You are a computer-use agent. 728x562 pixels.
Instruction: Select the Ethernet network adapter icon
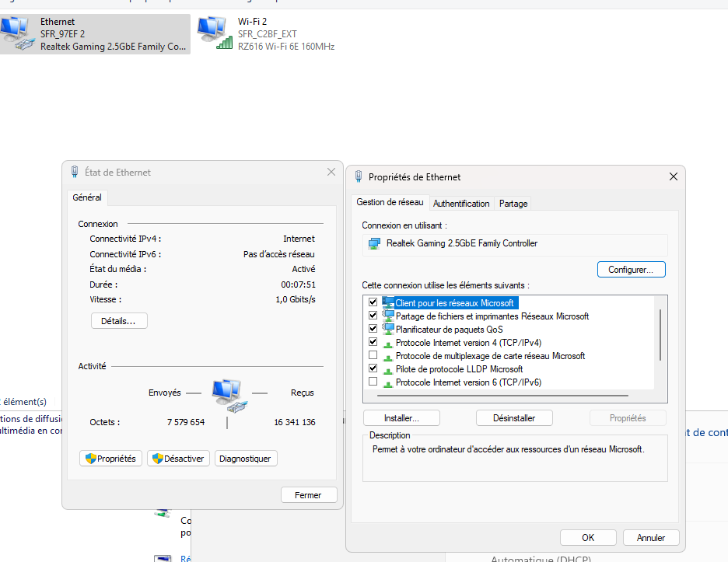tap(16, 34)
